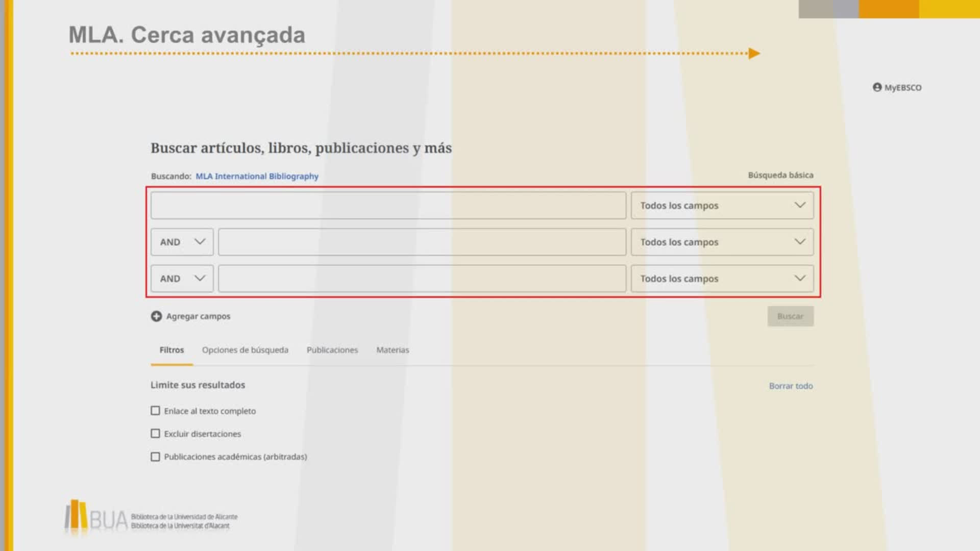Toggle Publicaciones académicas (arbitradas) checkbox
This screenshot has width=980, height=551.
click(x=155, y=457)
